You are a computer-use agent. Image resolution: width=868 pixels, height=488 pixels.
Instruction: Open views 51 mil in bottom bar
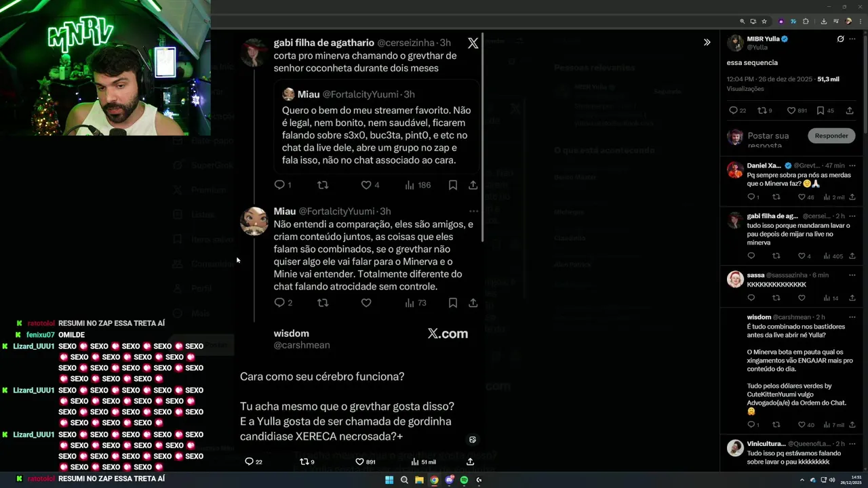point(423,462)
